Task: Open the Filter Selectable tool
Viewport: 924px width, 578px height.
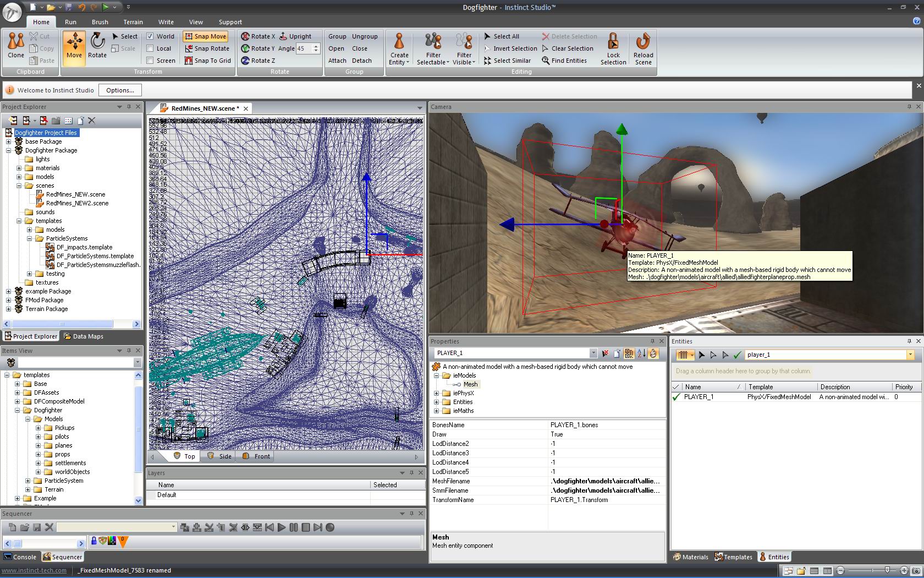Action: pos(433,48)
